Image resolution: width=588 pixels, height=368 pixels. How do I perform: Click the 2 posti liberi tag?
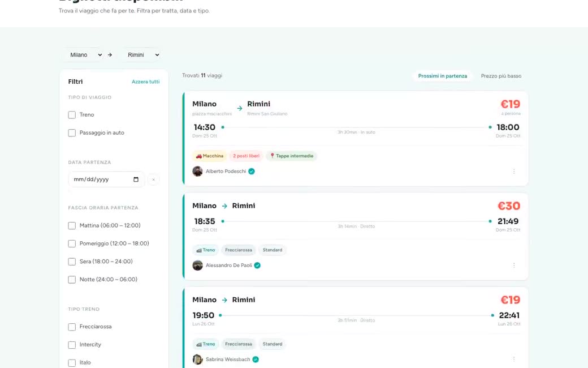click(246, 156)
